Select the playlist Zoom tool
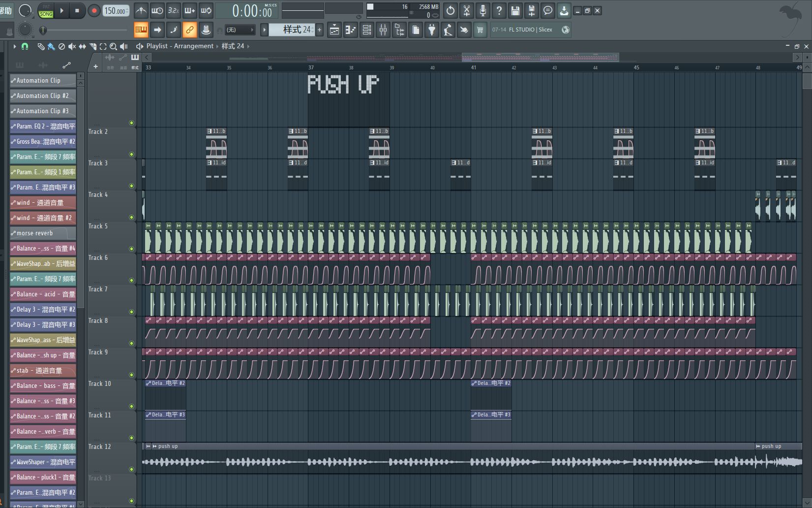 [113, 46]
